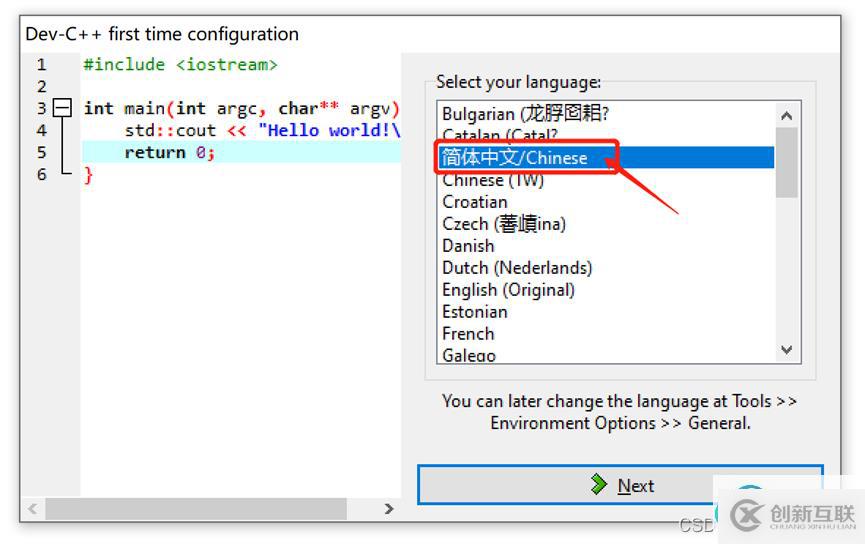Image resolution: width=865 pixels, height=544 pixels.
Task: Click the language list scroll down arrow
Action: 787,350
